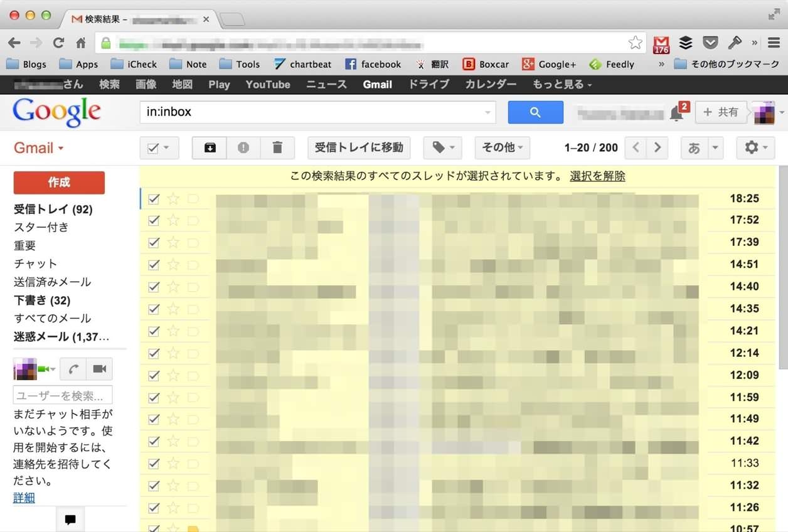Go to the previous page of results

636,148
